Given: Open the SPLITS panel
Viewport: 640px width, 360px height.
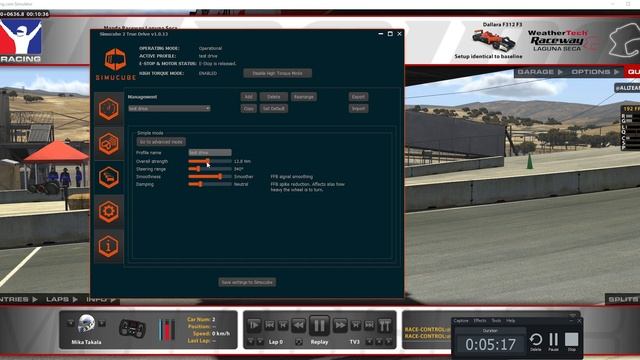Looking at the screenshot, I should (x=623, y=299).
